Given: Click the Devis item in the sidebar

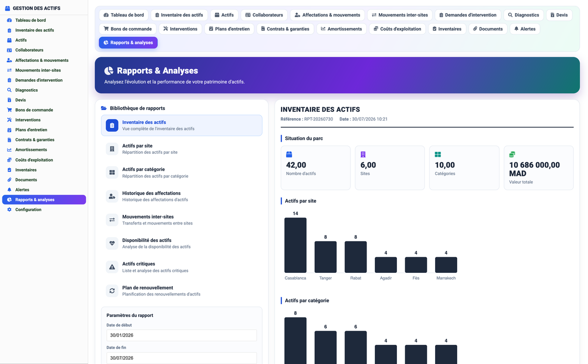Looking at the screenshot, I should [44, 100].
